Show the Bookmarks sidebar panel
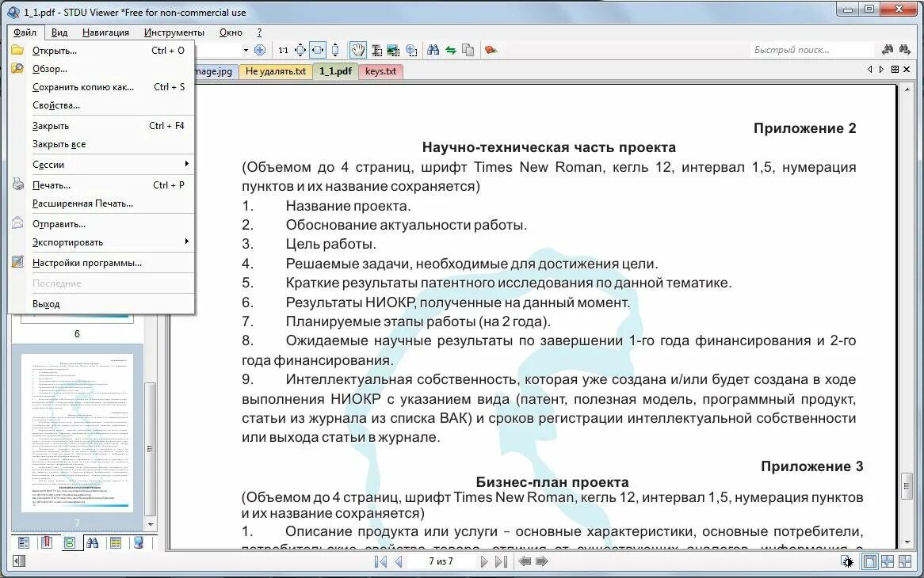 pos(46,542)
